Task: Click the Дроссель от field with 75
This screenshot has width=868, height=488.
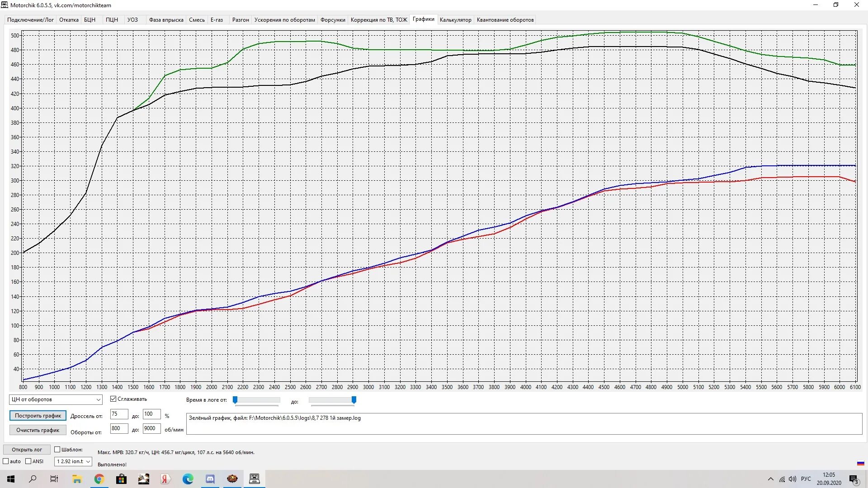Action: pos(119,414)
